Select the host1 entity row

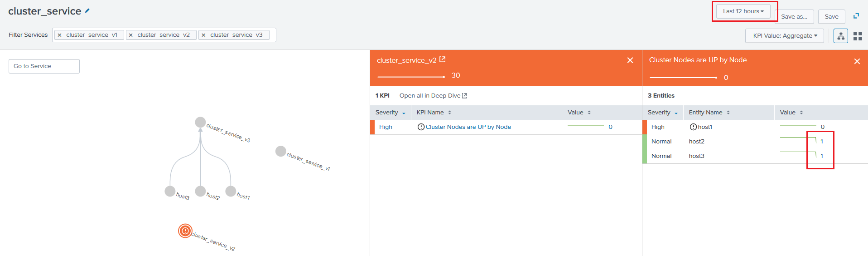pyautogui.click(x=755, y=127)
